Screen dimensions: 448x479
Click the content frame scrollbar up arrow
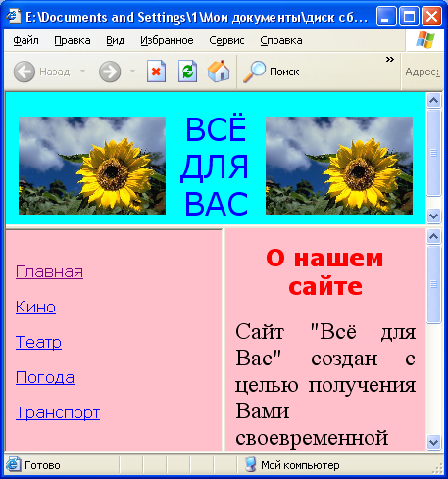(433, 236)
